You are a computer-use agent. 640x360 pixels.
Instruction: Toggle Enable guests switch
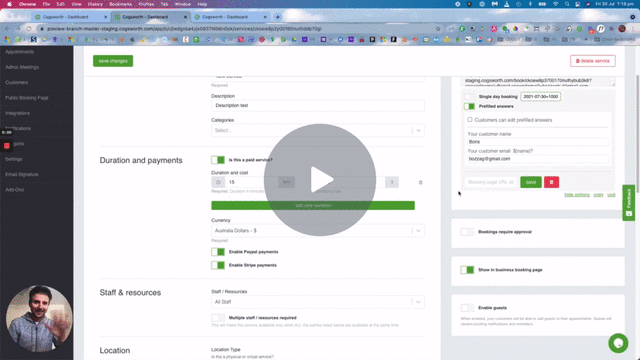467,308
